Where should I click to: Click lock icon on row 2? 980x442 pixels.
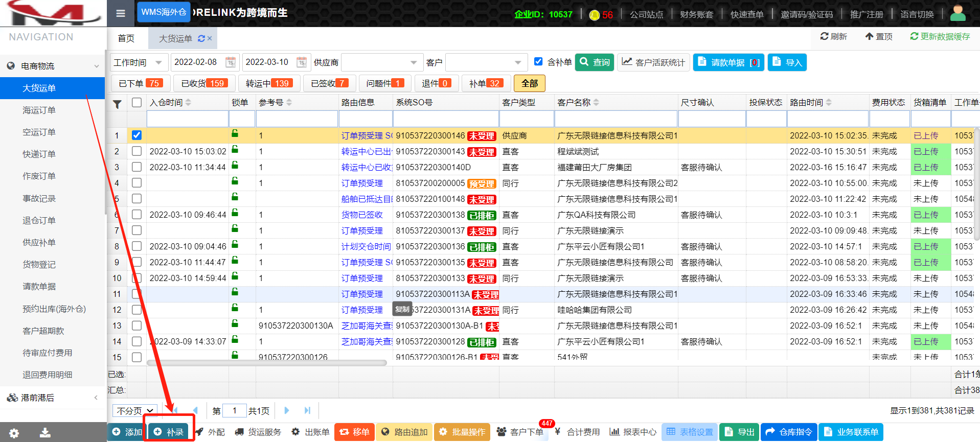[235, 150]
